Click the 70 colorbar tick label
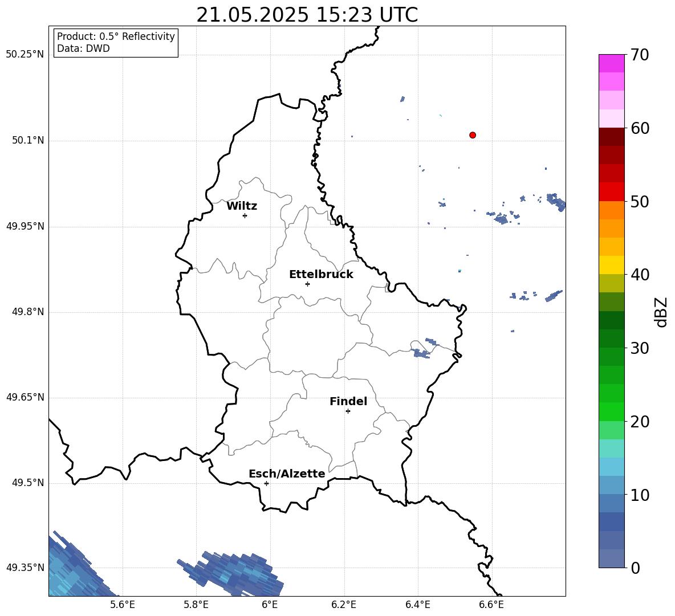This screenshot has height=616, width=675. pos(640,55)
